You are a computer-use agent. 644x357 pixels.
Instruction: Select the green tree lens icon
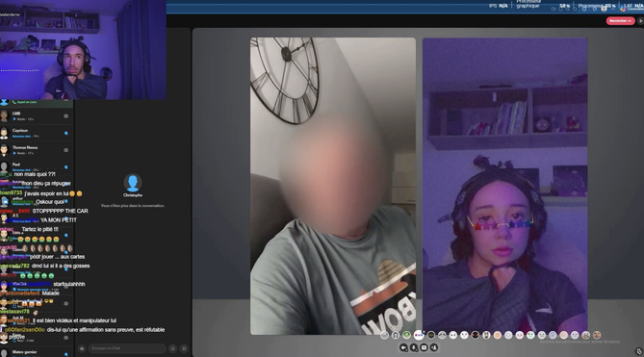tap(406, 335)
